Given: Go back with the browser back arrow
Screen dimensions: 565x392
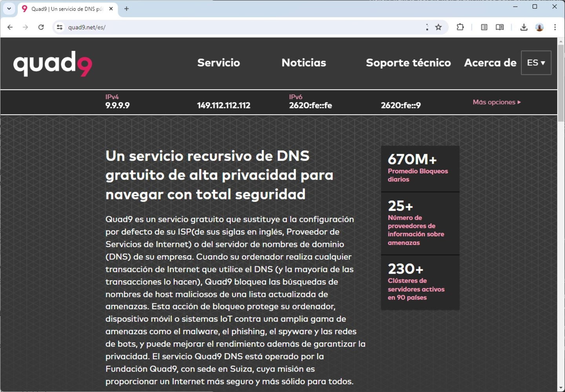Looking at the screenshot, I should 10,27.
